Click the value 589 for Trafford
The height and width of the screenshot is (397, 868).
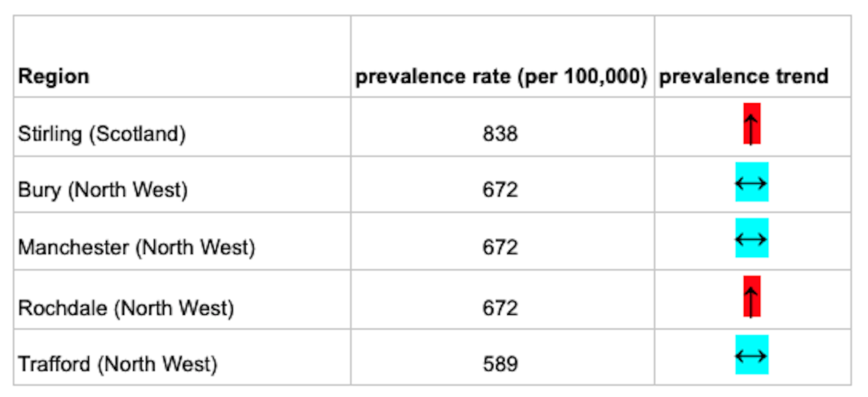point(500,364)
